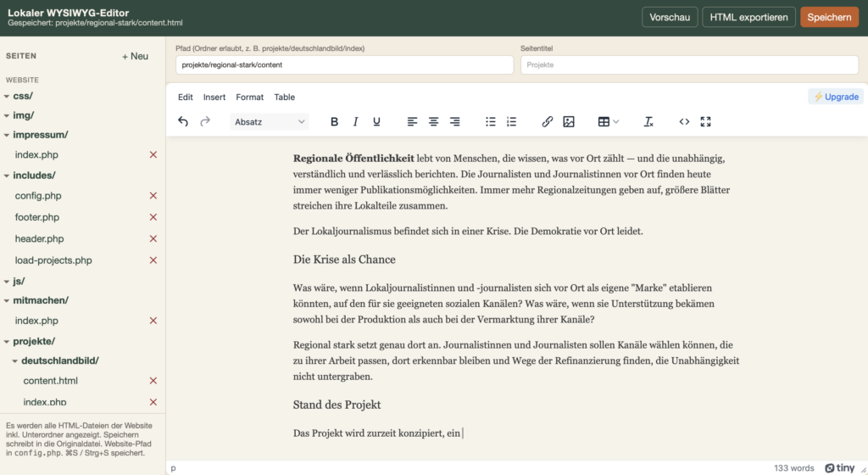Viewport: 868px width, 475px height.
Task: Toggle underline formatting
Action: coord(376,122)
